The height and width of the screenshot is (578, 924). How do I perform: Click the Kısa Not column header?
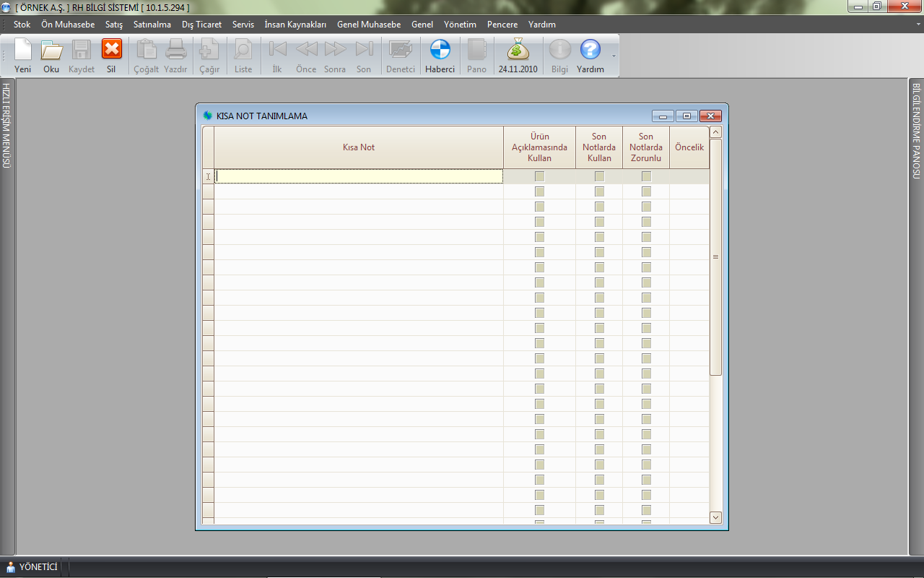coord(358,147)
